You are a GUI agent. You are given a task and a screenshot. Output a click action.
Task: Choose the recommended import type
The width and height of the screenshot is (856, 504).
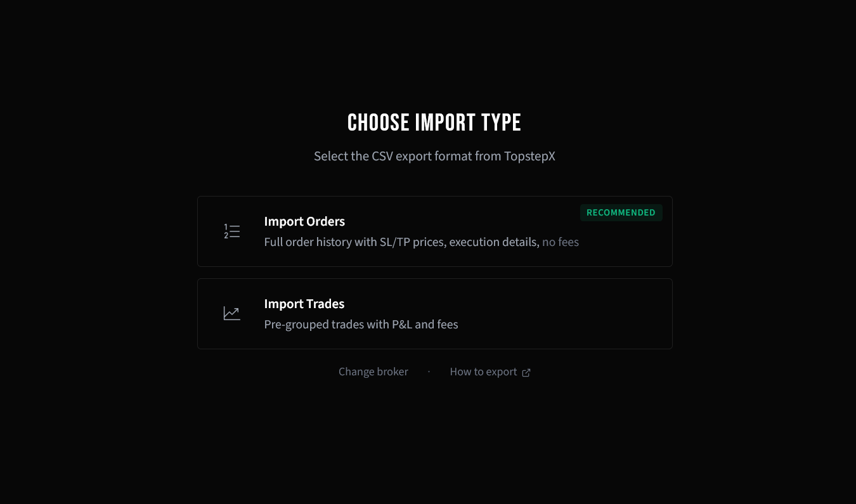point(434,231)
